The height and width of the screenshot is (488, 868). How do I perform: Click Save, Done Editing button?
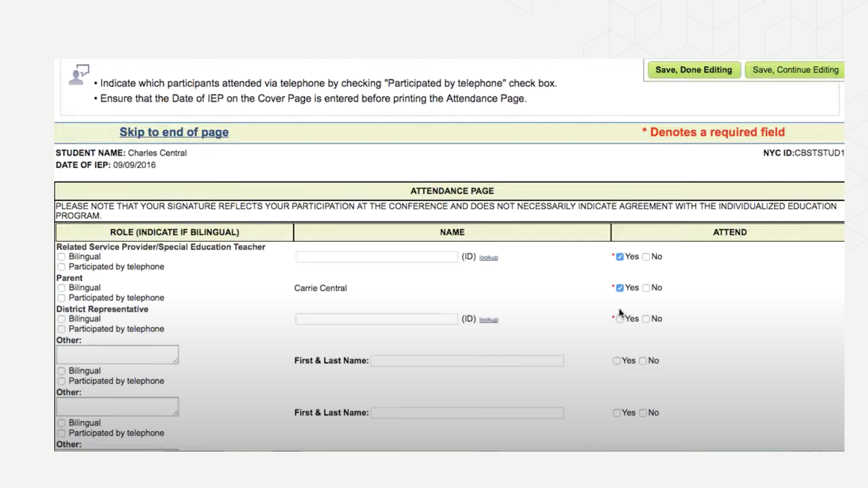click(x=693, y=70)
